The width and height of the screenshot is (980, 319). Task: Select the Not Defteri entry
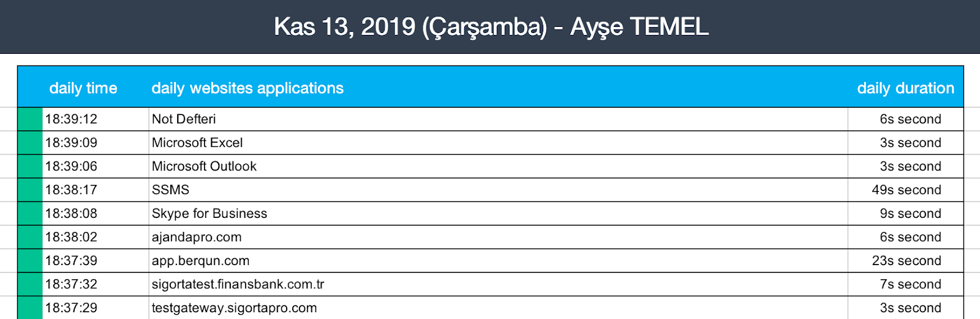click(x=184, y=119)
